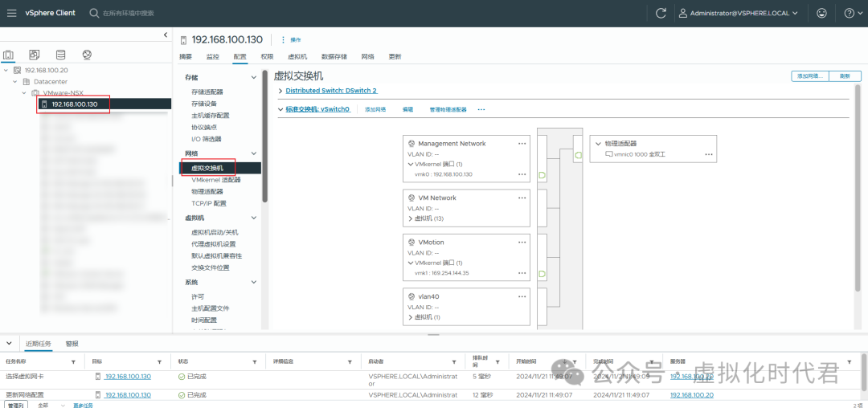
Task: Click 编辑 for vSwitch0
Action: click(x=407, y=109)
